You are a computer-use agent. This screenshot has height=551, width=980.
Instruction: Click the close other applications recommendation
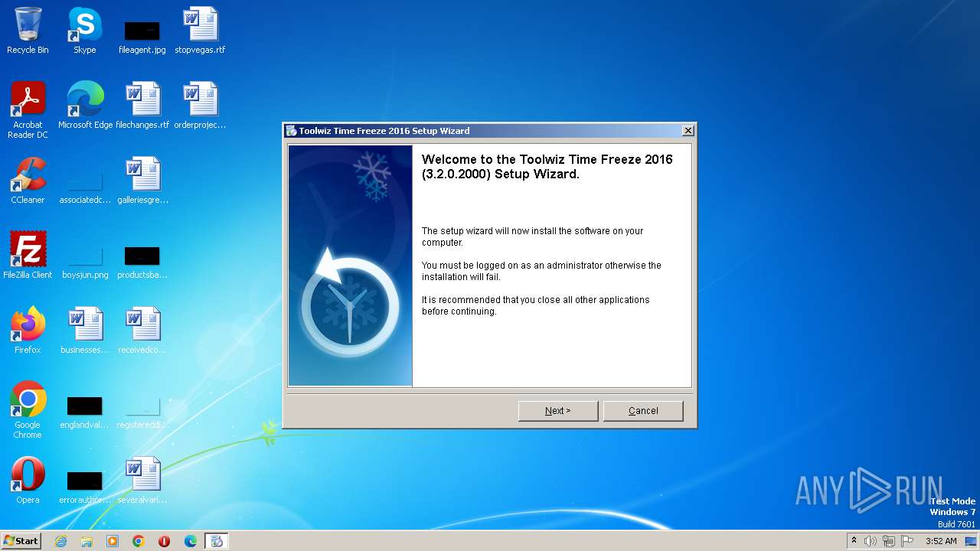535,305
